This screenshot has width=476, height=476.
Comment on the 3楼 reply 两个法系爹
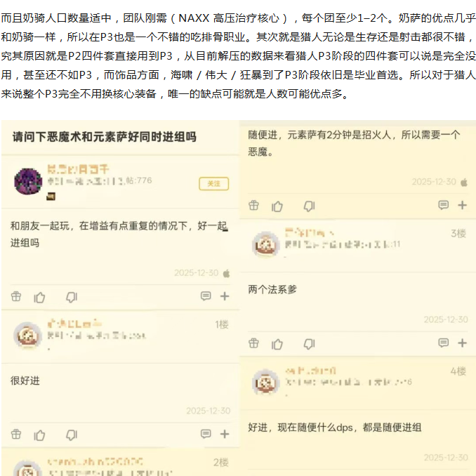coord(444,343)
